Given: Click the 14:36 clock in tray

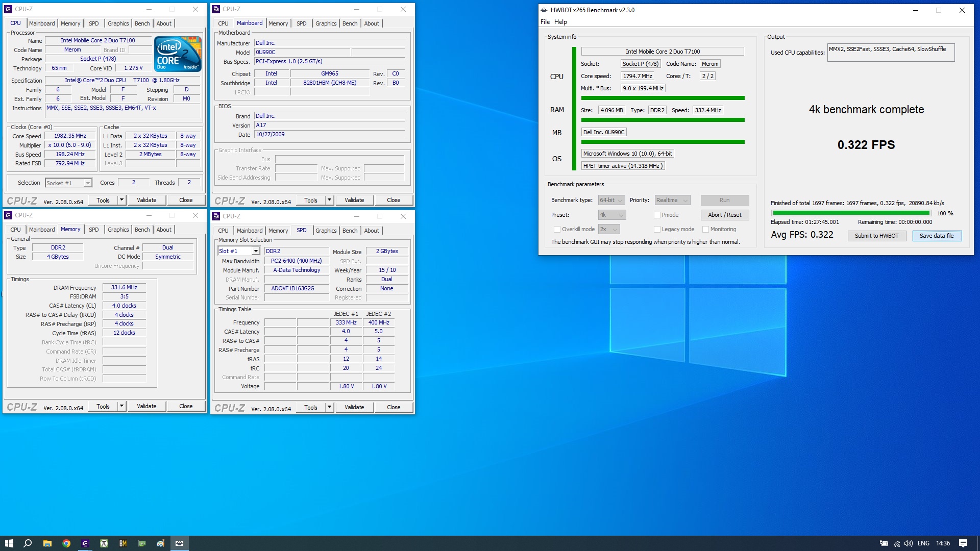Looking at the screenshot, I should tap(943, 543).
